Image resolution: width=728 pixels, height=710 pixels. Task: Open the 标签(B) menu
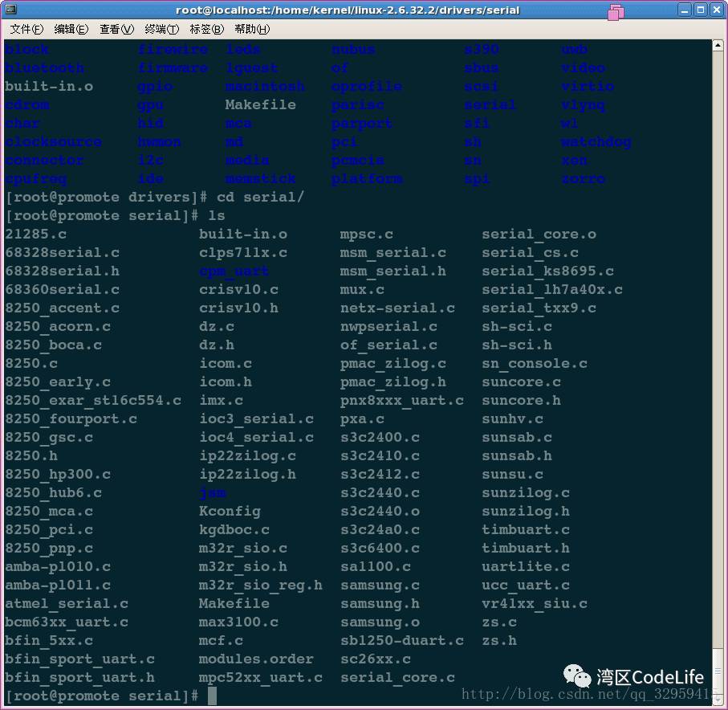206,29
